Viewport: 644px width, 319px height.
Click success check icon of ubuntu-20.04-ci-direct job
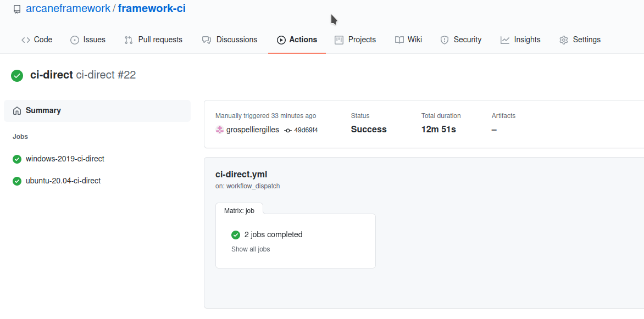pos(17,181)
